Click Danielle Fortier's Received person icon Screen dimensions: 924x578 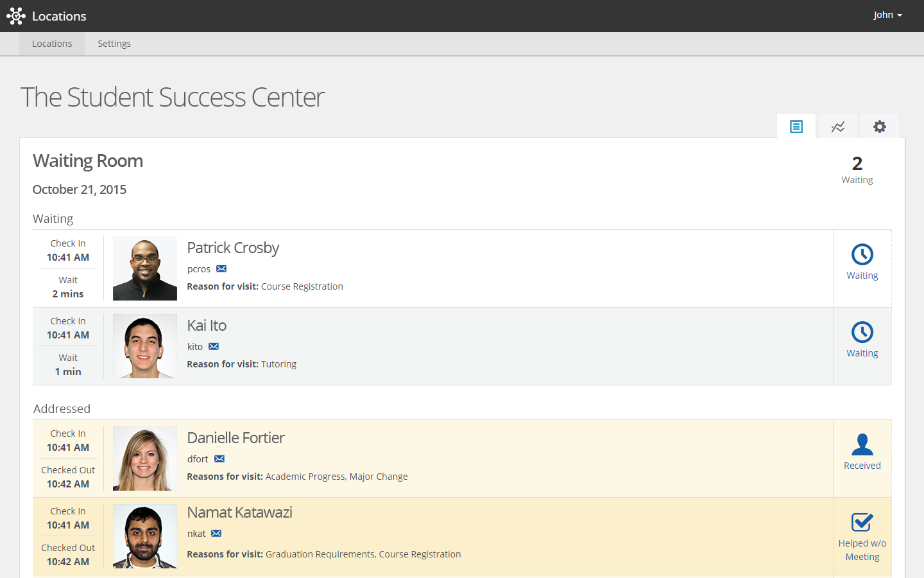click(862, 444)
